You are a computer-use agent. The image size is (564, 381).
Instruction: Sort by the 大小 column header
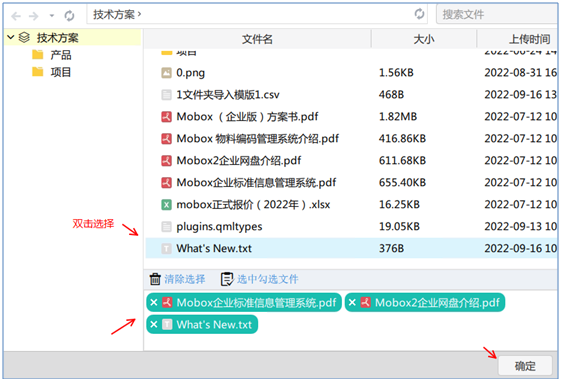424,39
